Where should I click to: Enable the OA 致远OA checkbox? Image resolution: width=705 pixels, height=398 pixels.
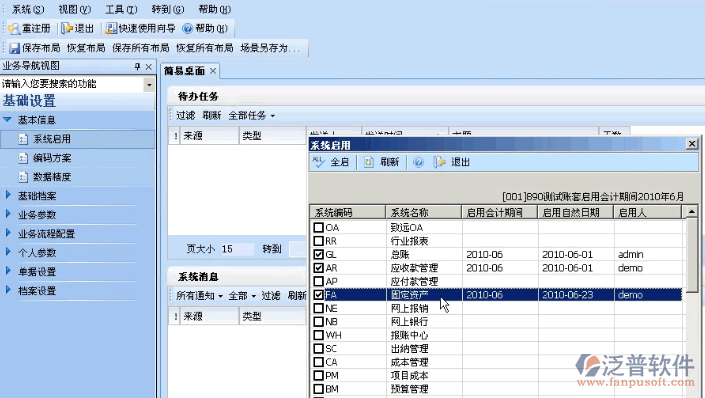point(318,228)
